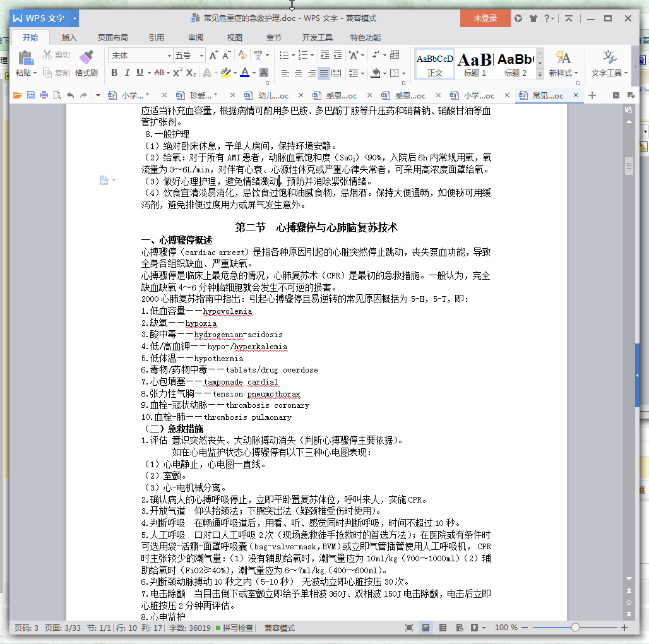
Task: Click the Cut (剪切) scissors icon
Action: (47, 55)
